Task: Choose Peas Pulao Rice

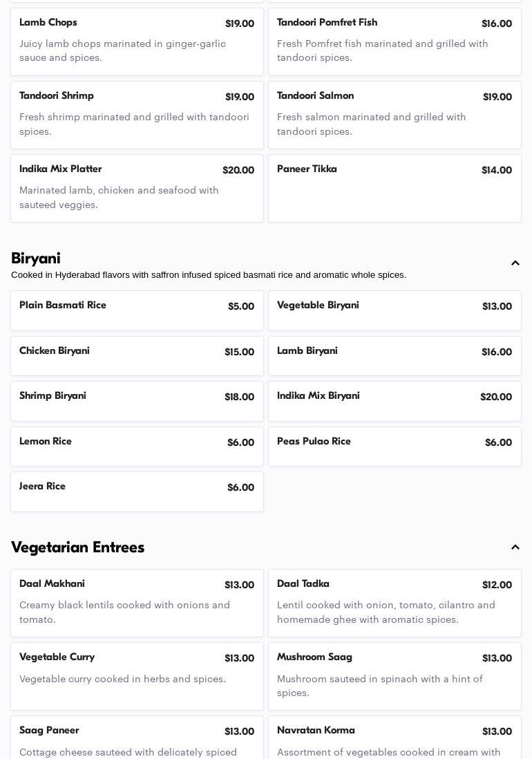Action: click(x=395, y=447)
